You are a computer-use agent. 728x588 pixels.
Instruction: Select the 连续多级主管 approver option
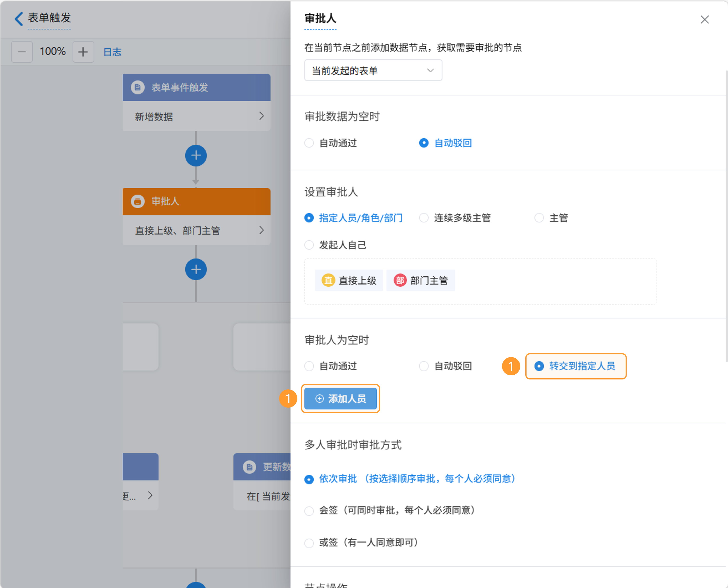[424, 218]
